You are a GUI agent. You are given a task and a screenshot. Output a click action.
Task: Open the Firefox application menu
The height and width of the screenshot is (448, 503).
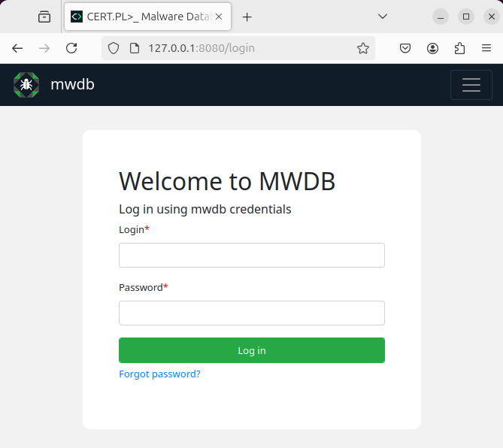point(486,48)
